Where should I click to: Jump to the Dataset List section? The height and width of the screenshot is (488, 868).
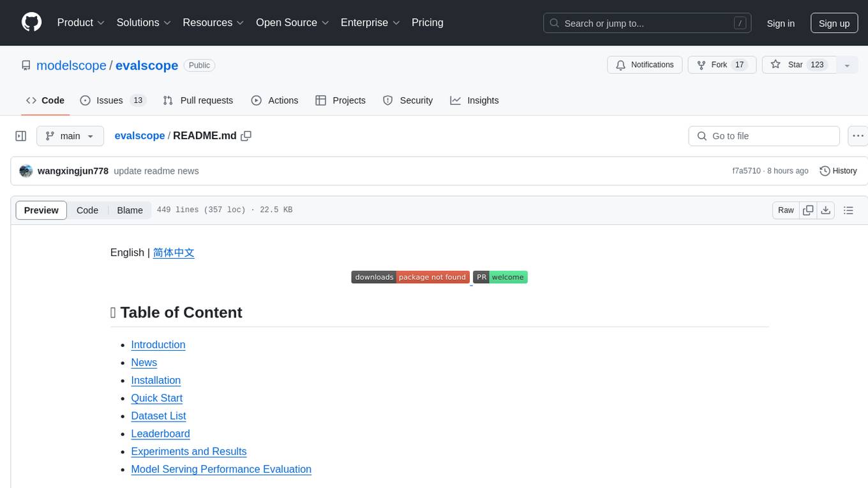pos(158,416)
